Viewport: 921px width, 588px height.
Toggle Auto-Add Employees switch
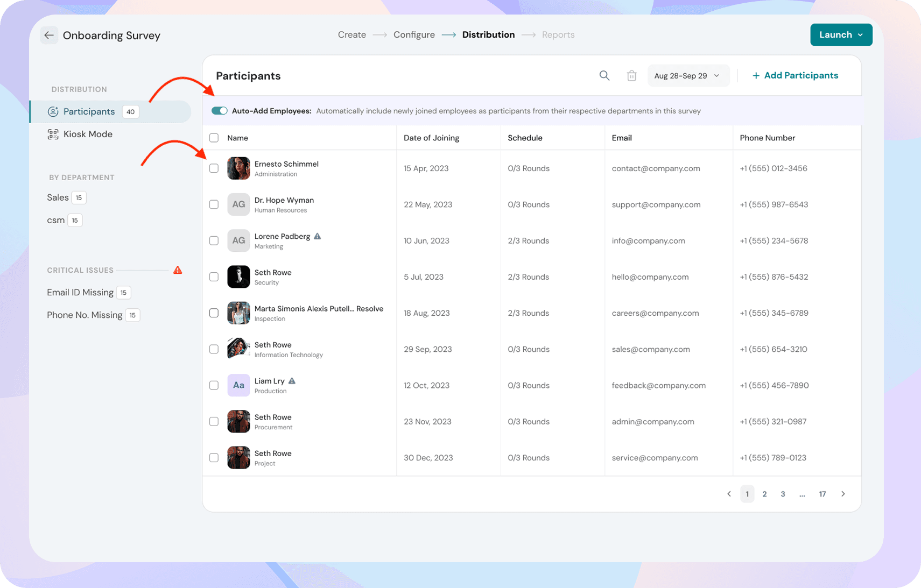219,111
